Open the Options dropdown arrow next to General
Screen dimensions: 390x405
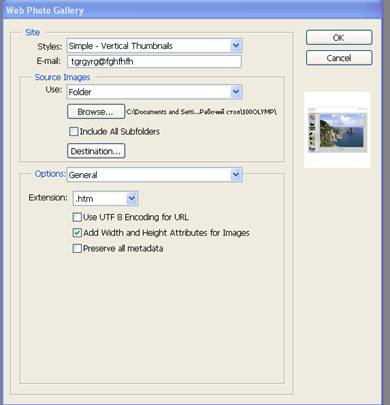coord(236,174)
